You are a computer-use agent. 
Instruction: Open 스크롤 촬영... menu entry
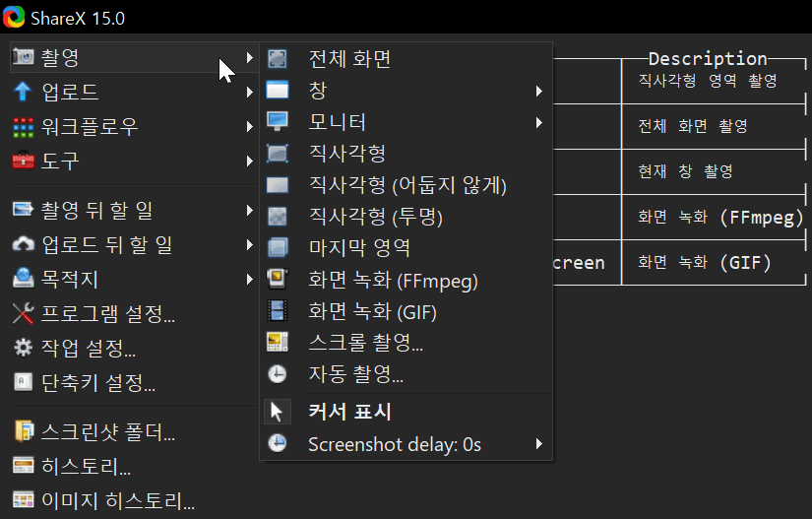pos(406,342)
